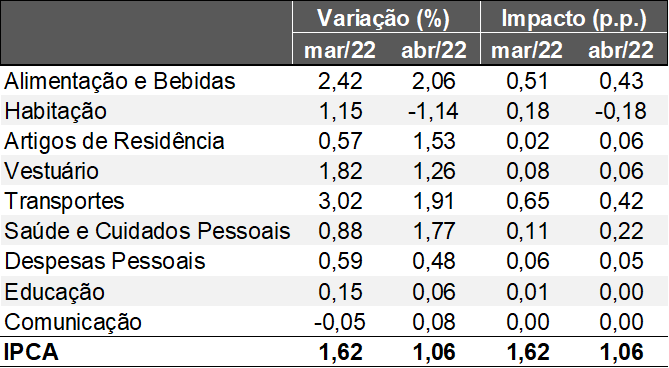Select the Alimentação e Bebidas row label

coord(119,81)
